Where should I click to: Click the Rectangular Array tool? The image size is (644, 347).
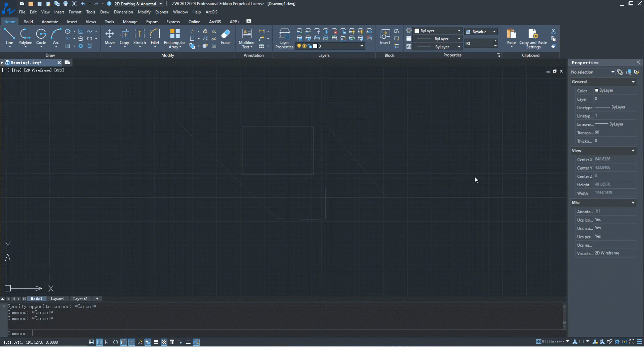point(174,38)
